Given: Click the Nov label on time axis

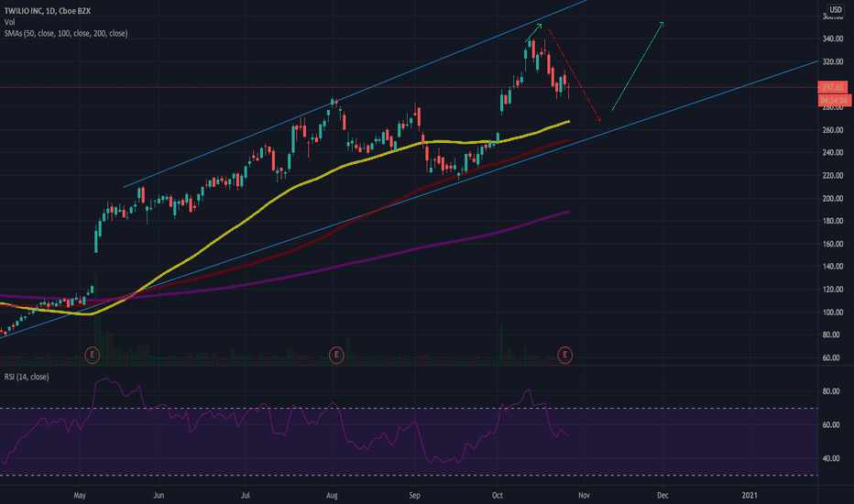Looking at the screenshot, I should 584,496.
